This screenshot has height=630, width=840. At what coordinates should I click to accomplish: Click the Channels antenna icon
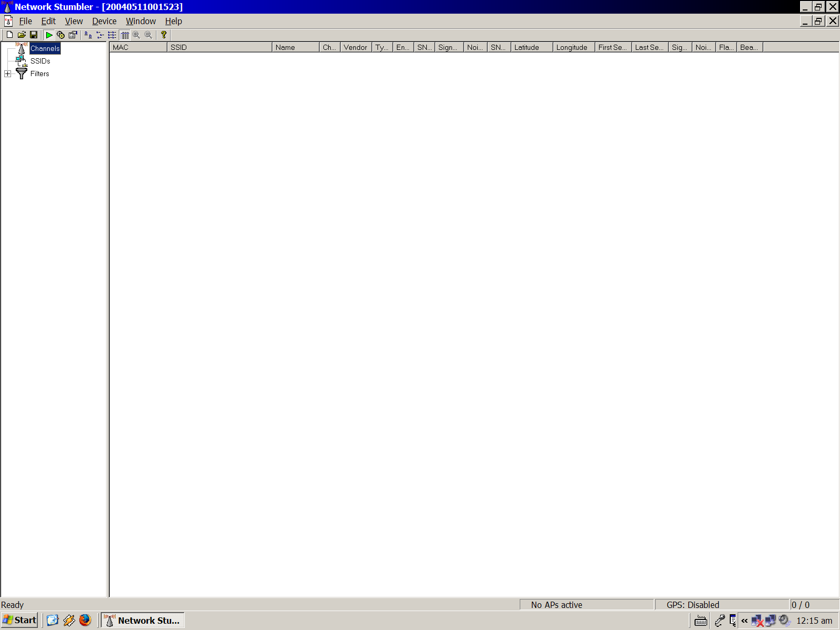22,48
